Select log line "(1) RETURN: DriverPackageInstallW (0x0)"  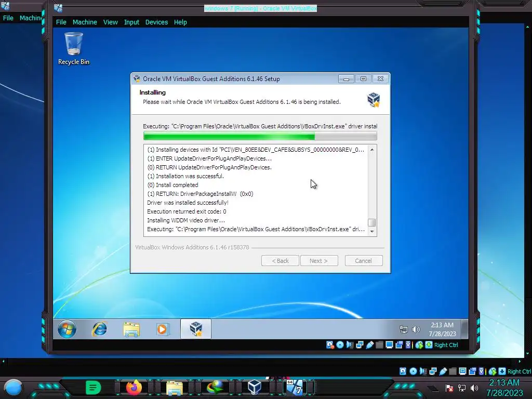(x=200, y=194)
